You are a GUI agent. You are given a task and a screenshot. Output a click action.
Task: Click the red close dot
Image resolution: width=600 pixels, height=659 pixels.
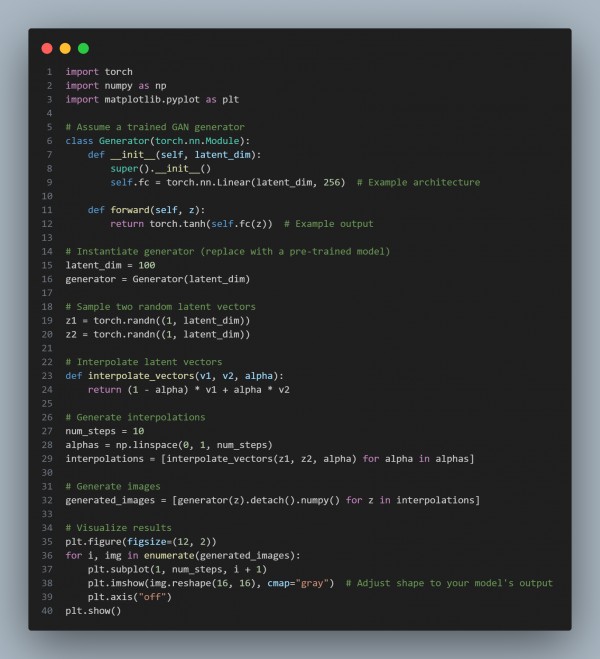coord(47,48)
